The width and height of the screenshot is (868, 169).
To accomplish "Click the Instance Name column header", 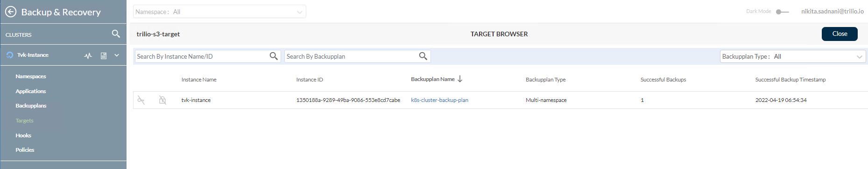I will click(x=199, y=80).
